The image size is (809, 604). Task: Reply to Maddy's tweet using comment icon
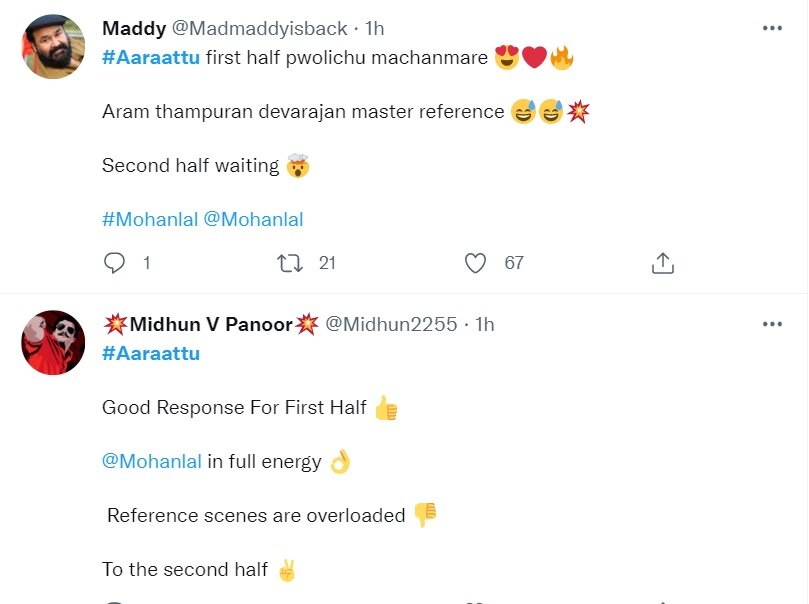tap(115, 263)
